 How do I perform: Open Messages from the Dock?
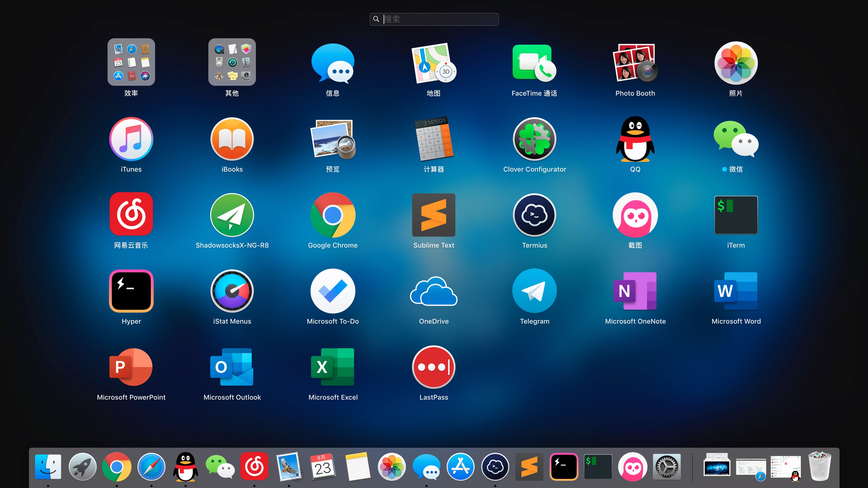click(426, 467)
